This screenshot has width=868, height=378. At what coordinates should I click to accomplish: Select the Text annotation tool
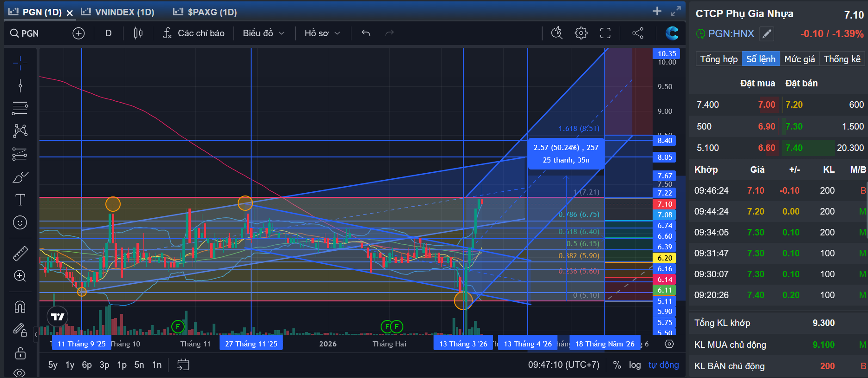pyautogui.click(x=20, y=200)
